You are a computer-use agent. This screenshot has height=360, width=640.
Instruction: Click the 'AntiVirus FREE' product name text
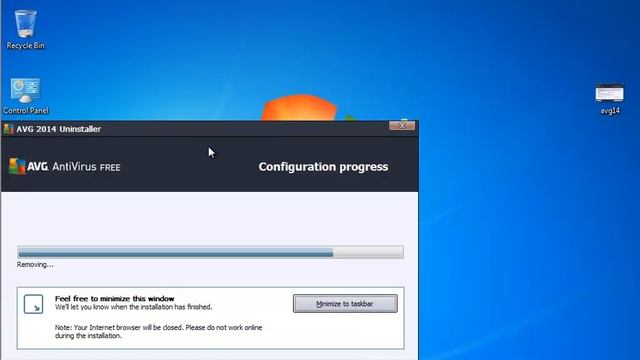[x=86, y=167]
